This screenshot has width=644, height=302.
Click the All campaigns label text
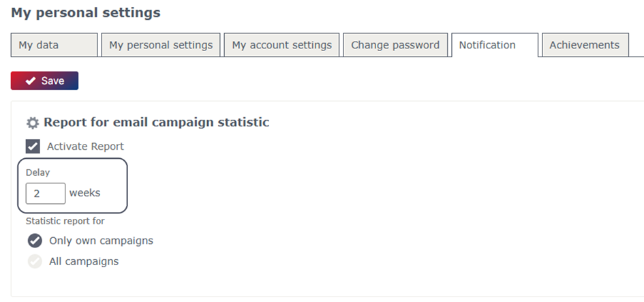84,262
